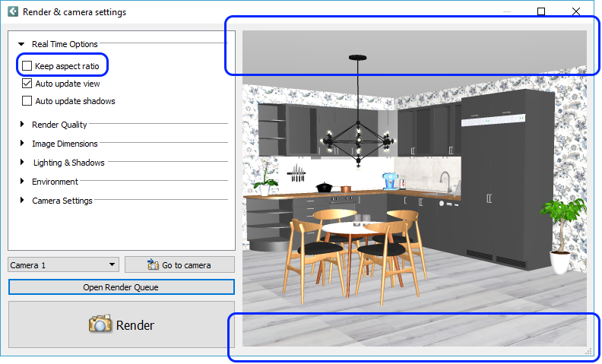The height and width of the screenshot is (364, 602).
Task: Click the 'Image Dimensions' label text
Action: click(x=65, y=144)
